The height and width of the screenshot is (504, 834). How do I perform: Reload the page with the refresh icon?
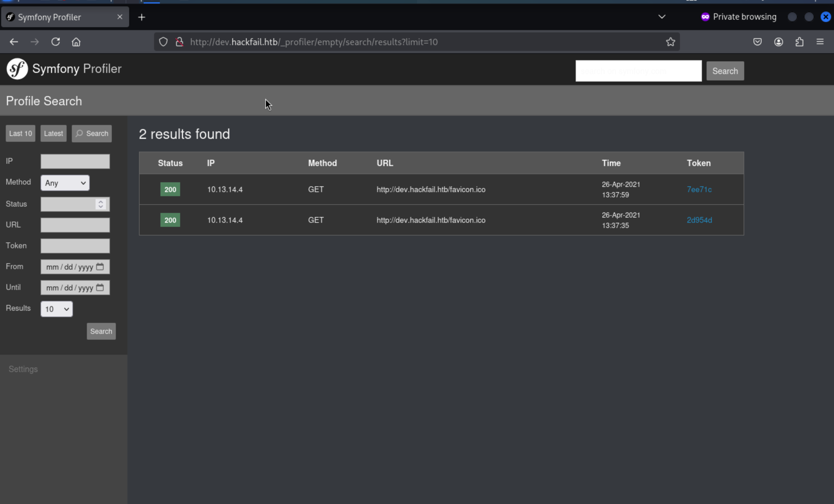[56, 42]
